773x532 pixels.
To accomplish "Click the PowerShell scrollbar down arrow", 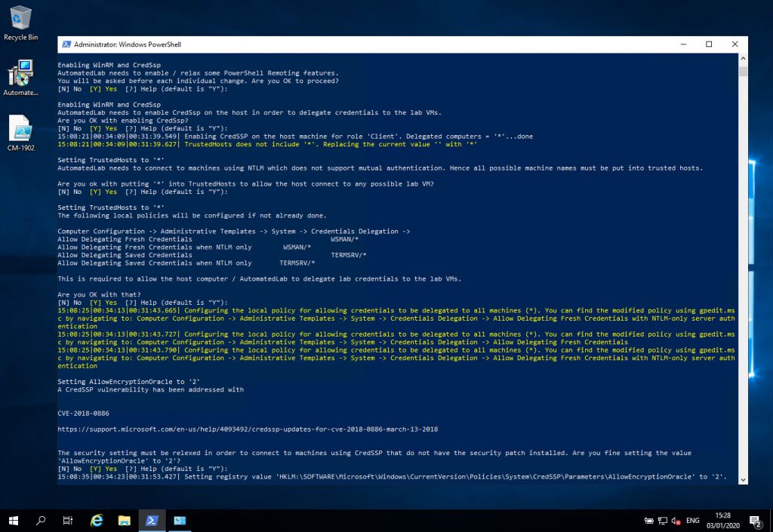I will coord(743,480).
